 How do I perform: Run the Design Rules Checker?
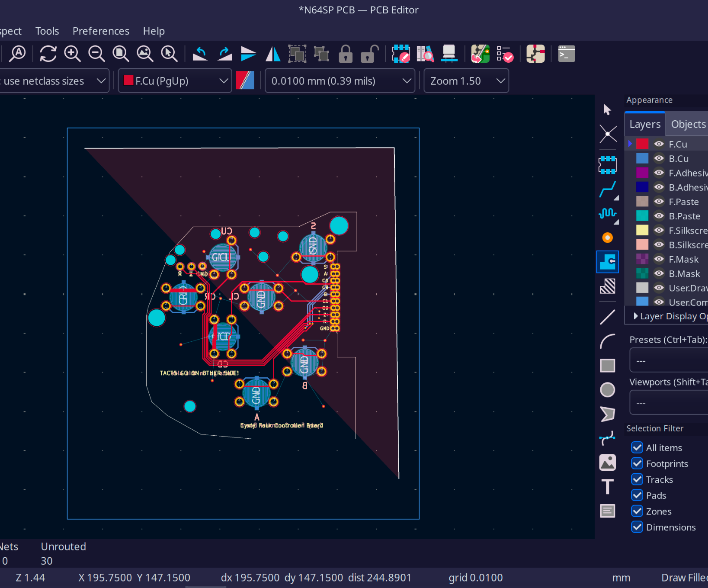click(x=504, y=54)
